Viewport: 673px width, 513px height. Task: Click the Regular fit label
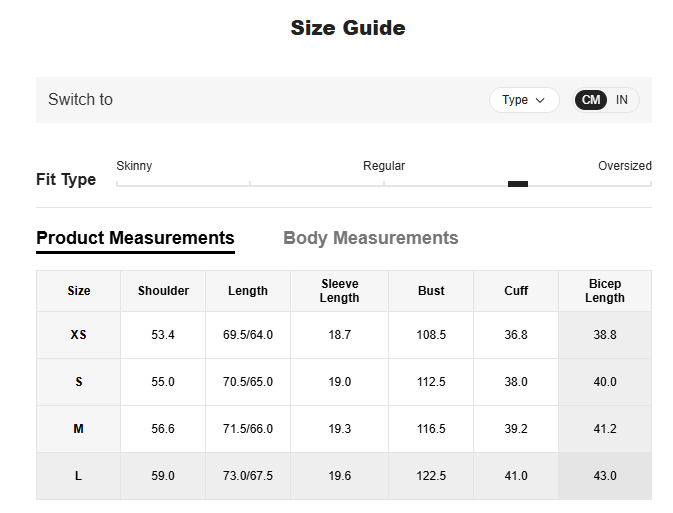(384, 166)
